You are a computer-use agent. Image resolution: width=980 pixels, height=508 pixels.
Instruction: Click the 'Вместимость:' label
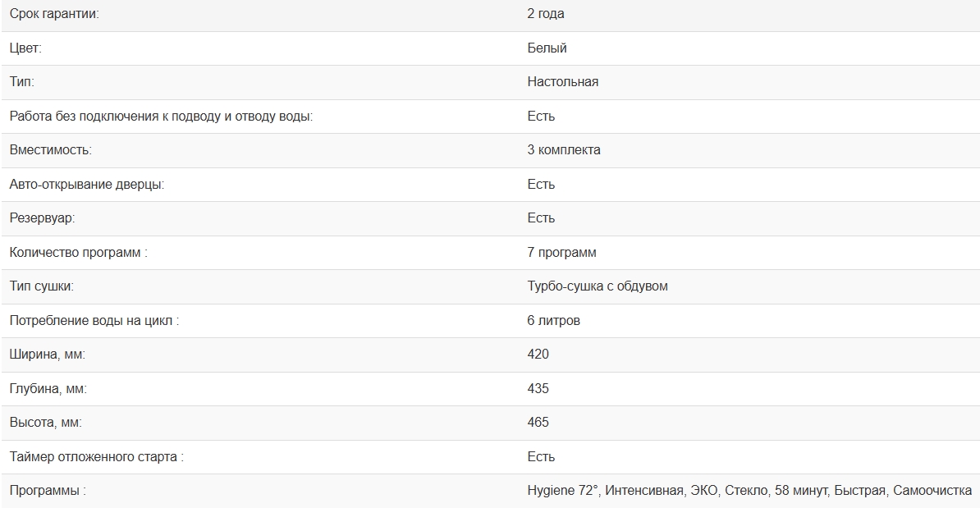(51, 150)
